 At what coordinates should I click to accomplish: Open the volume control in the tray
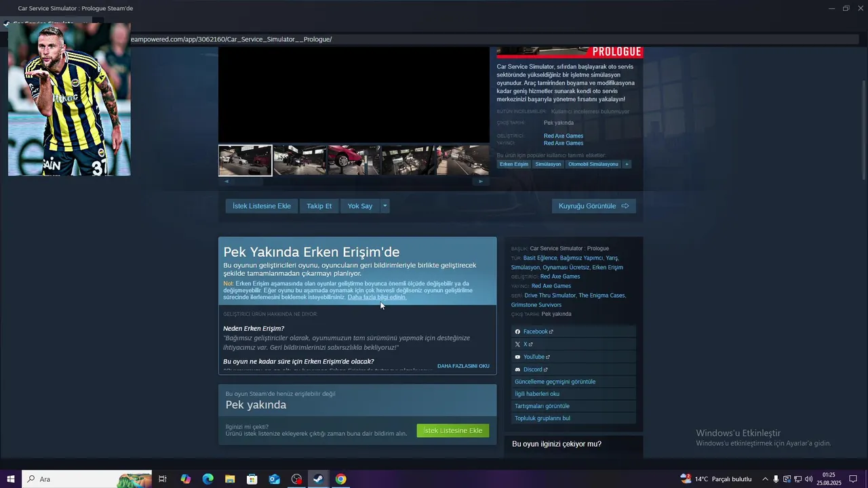click(x=808, y=479)
